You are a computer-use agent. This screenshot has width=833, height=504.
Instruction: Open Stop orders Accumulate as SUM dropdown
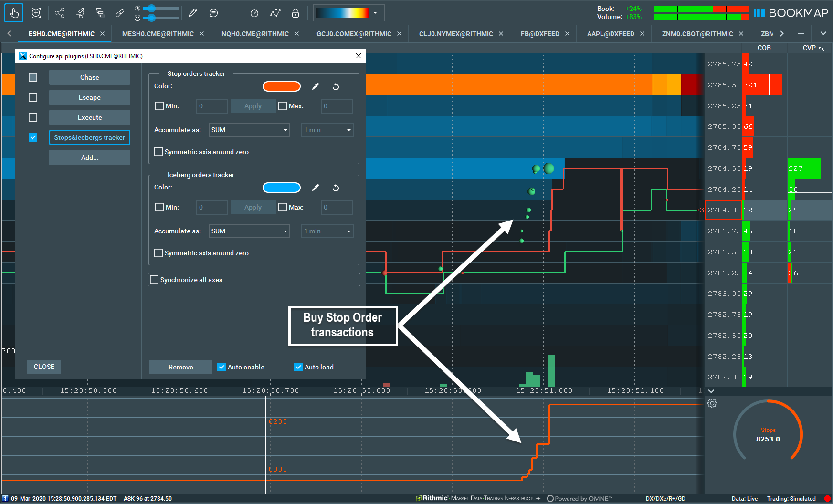(249, 130)
